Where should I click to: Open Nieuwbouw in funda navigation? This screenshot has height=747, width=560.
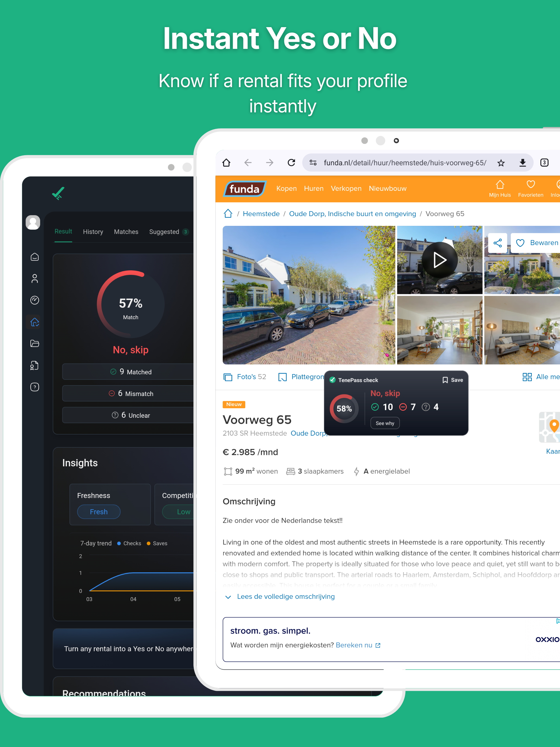coord(387,188)
